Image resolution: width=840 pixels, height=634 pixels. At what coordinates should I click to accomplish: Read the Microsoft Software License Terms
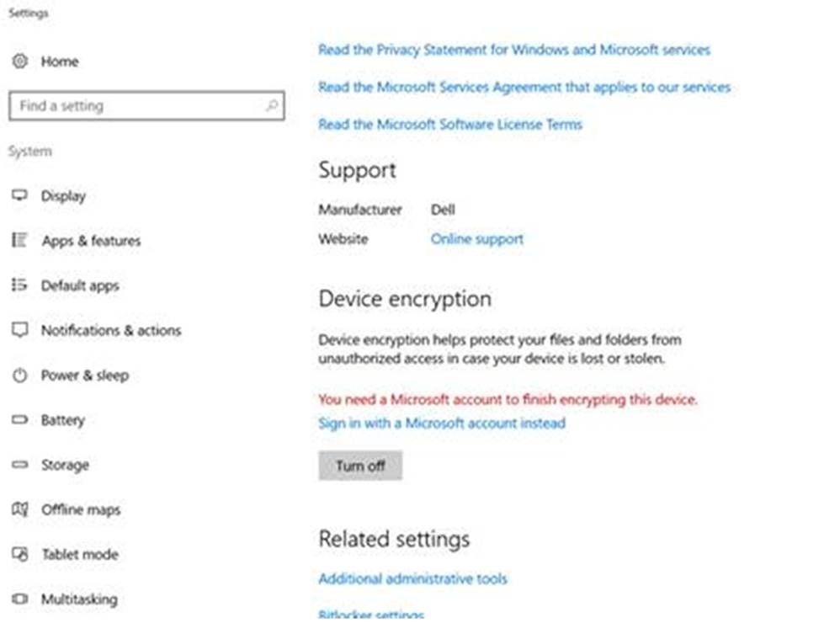pyautogui.click(x=449, y=124)
